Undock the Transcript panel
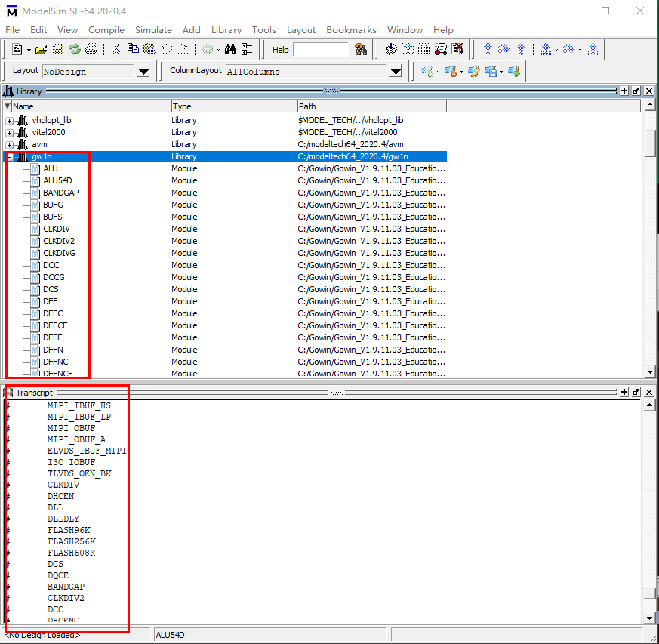This screenshot has width=659, height=644. click(636, 392)
